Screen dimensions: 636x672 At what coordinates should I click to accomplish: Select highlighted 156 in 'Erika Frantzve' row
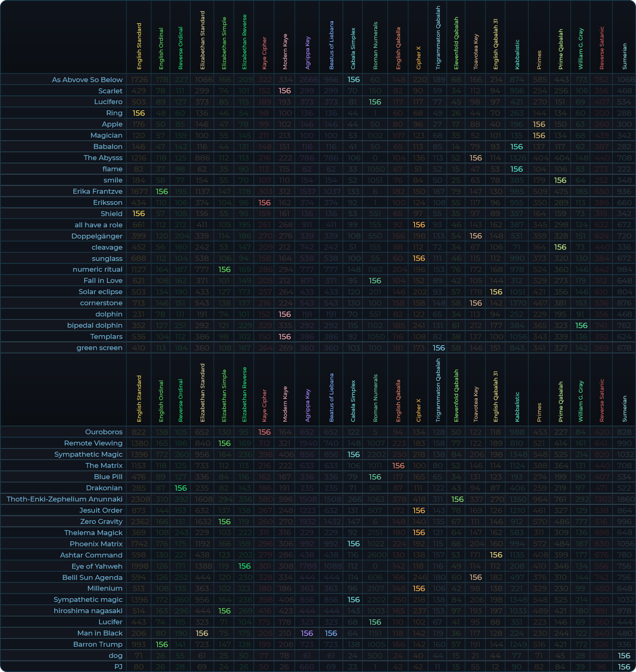coord(161,192)
